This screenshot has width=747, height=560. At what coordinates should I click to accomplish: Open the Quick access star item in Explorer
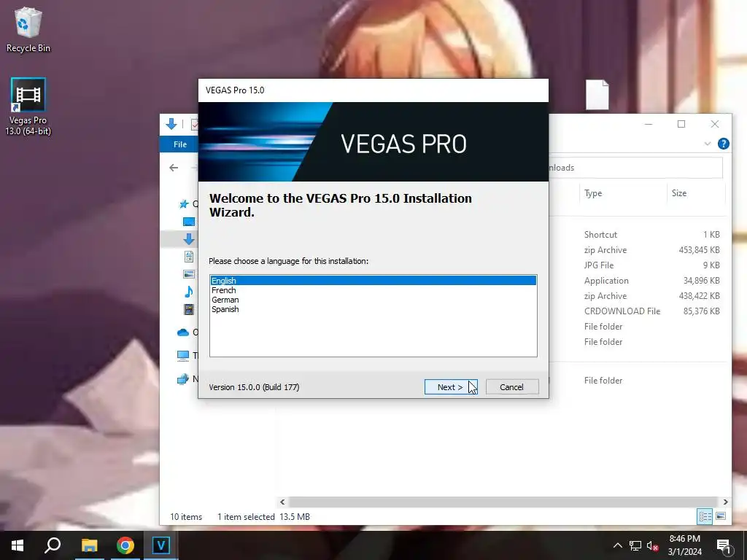tap(184, 204)
